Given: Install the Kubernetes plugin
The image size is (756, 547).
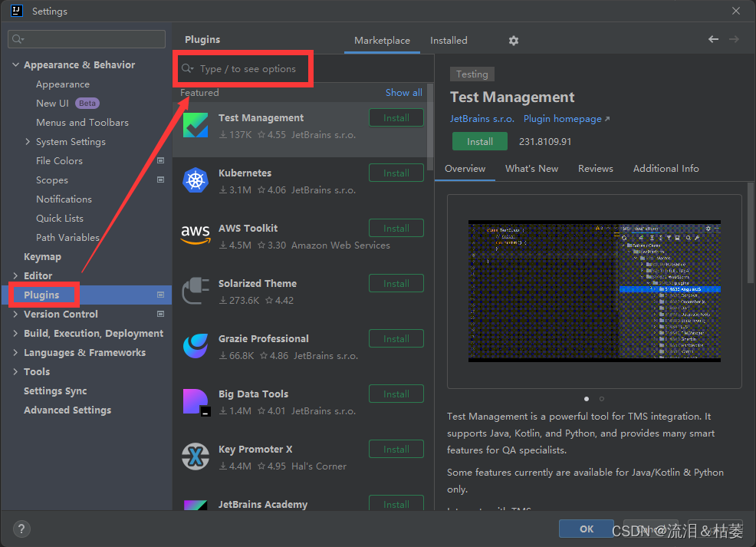Looking at the screenshot, I should click(x=396, y=173).
